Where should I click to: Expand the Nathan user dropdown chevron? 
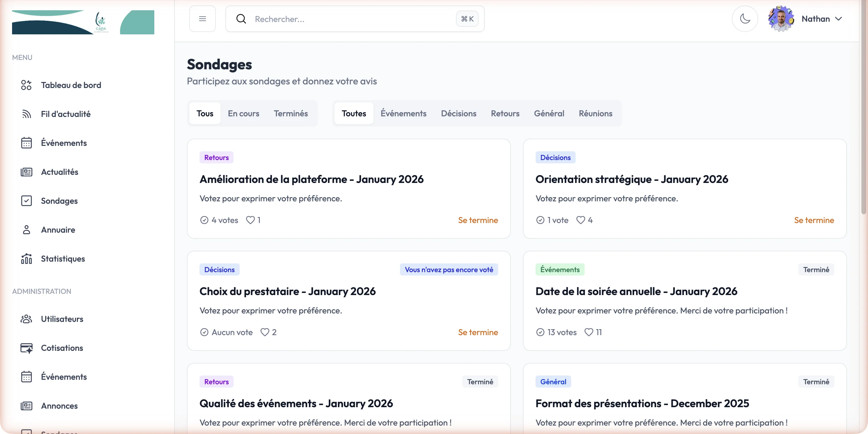tap(839, 19)
